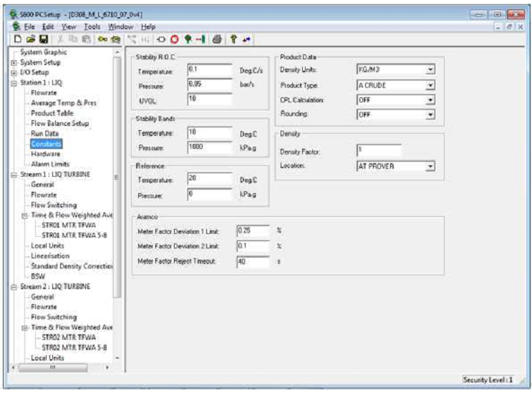Collapse Stream 1 Time & Flow Weighted Ave node
This screenshot has width=532, height=395.
point(25,215)
